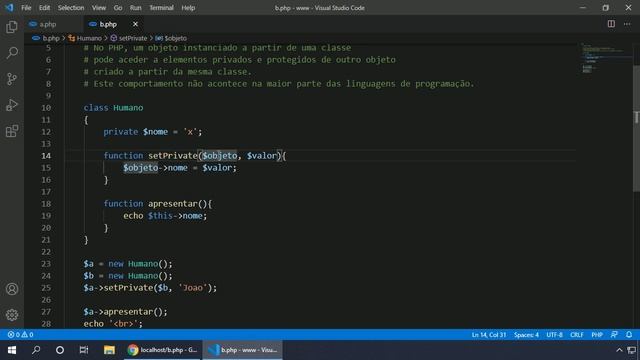Open notifications bell in status bar

(x=629, y=335)
